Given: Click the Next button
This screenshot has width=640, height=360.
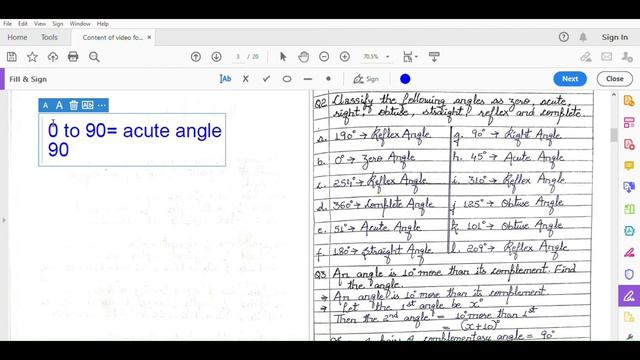Looking at the screenshot, I should tap(570, 79).
